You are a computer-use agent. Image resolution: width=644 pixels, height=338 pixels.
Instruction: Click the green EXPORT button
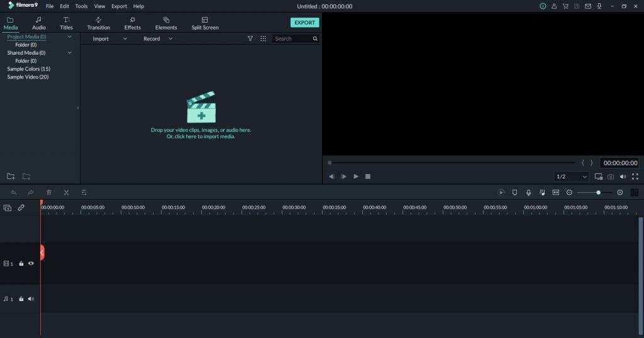pos(305,23)
